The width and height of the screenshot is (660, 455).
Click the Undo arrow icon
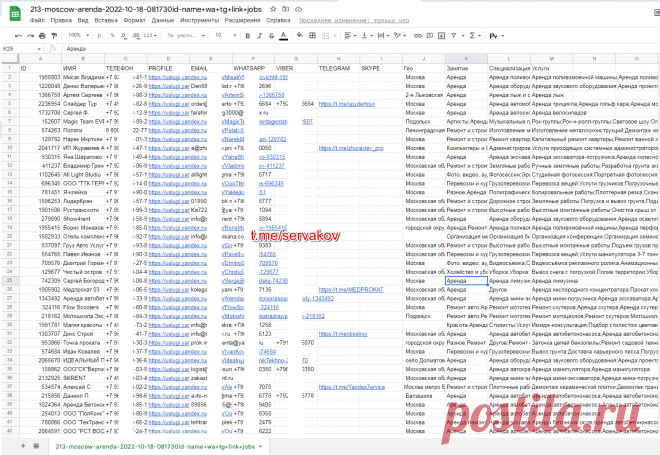(x=18, y=36)
